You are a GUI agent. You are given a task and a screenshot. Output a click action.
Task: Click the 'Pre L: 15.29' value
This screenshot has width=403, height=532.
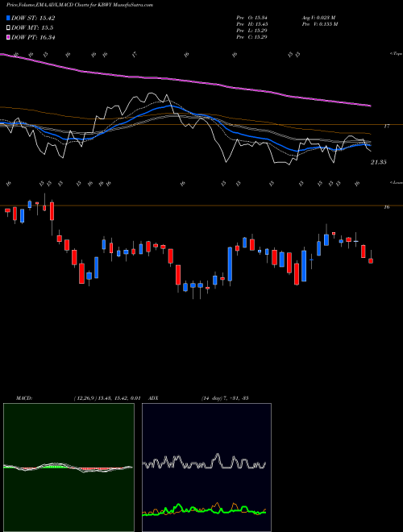(x=252, y=31)
